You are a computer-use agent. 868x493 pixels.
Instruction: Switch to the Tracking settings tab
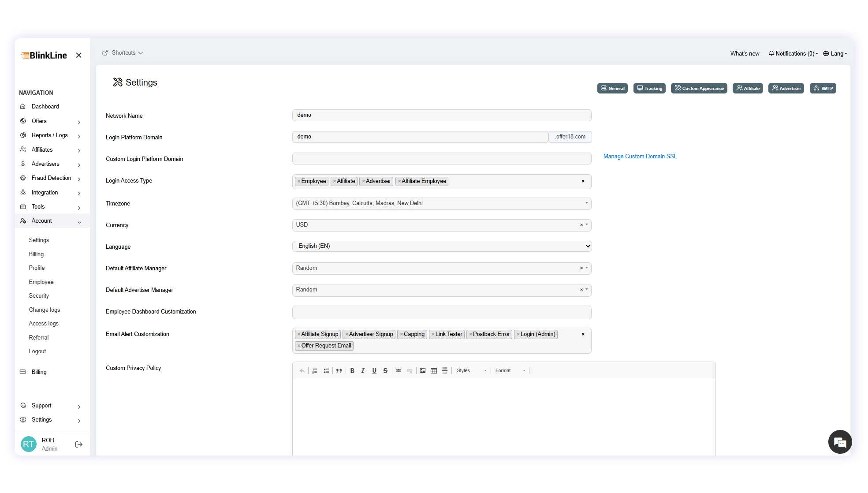tap(649, 88)
